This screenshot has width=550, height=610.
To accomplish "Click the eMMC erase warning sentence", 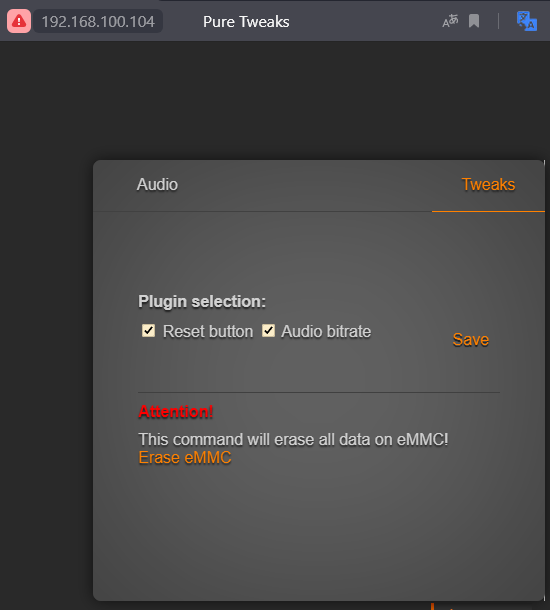I will click(293, 440).
